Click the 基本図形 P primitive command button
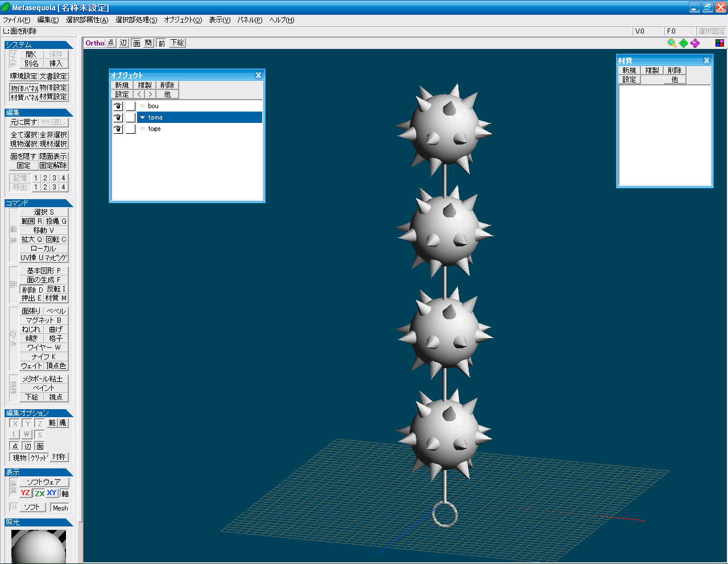This screenshot has height=564, width=728. tap(44, 271)
